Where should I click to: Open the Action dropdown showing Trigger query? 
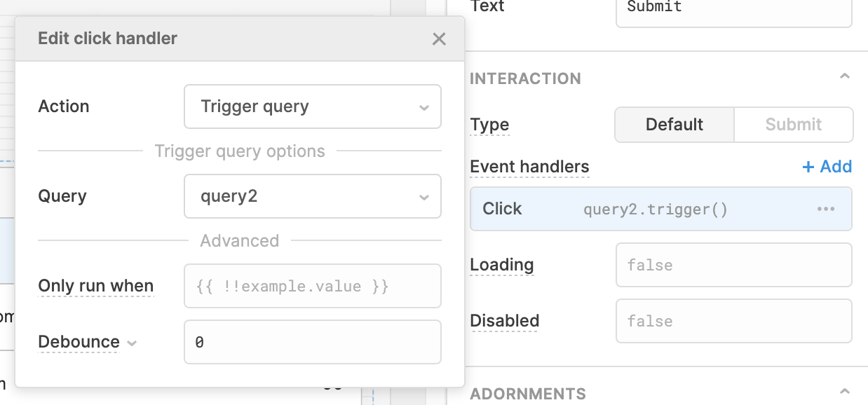(x=312, y=107)
